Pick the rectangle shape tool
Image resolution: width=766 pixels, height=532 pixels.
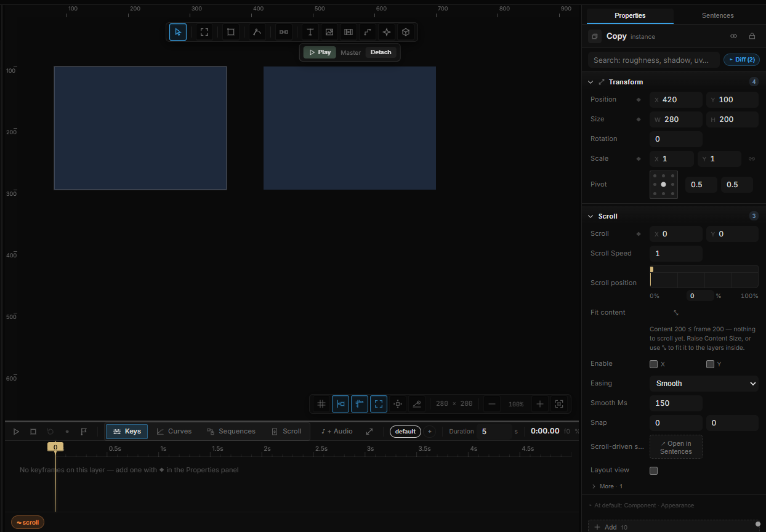pyautogui.click(x=231, y=32)
